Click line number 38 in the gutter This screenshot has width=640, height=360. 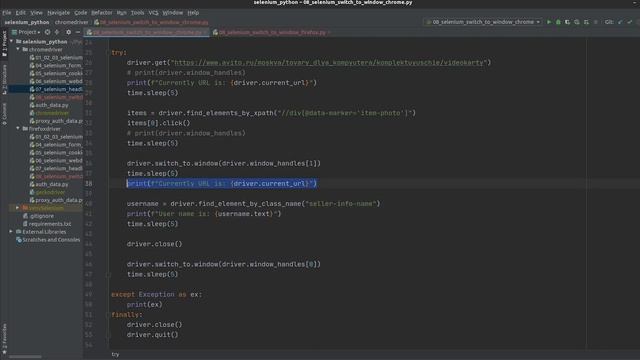tap(89, 184)
